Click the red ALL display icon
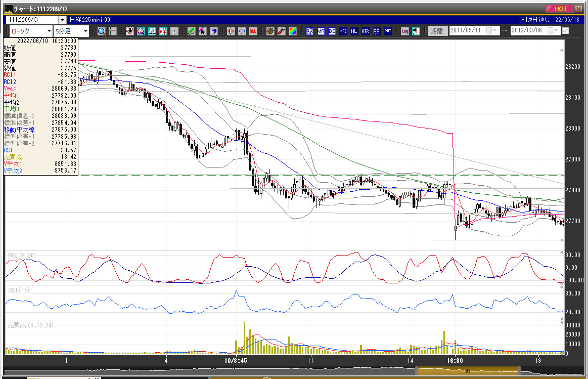This screenshot has width=588, height=379. (253, 31)
